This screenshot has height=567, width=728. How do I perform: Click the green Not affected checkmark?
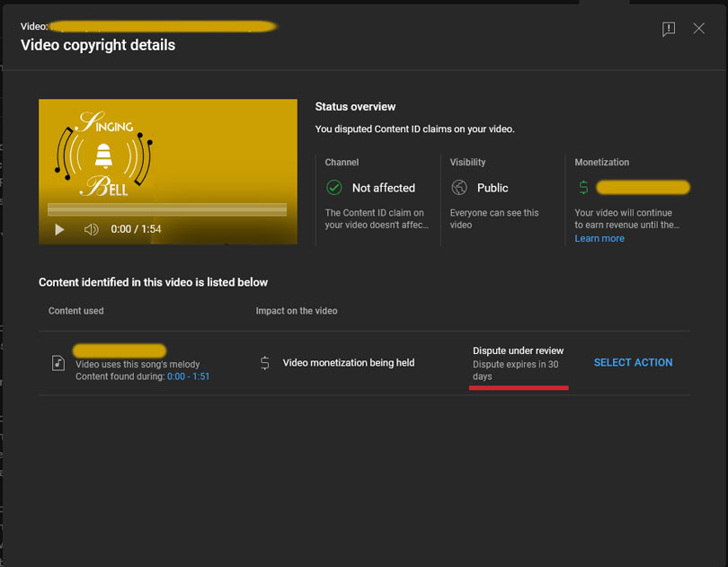click(x=333, y=188)
